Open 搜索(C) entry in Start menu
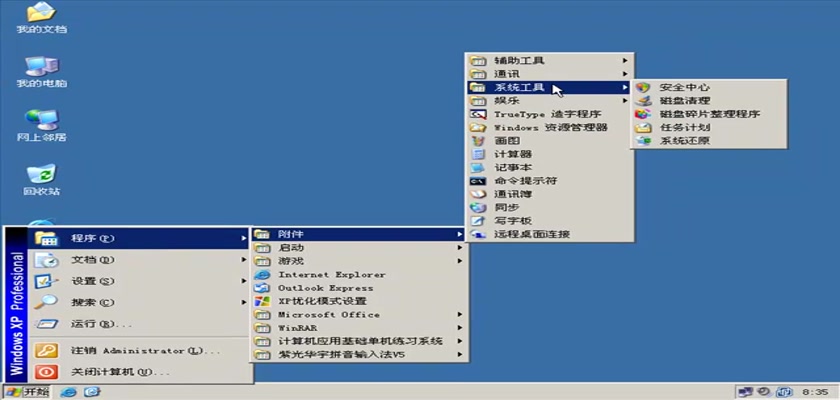This screenshot has height=400, width=840. tap(139, 303)
